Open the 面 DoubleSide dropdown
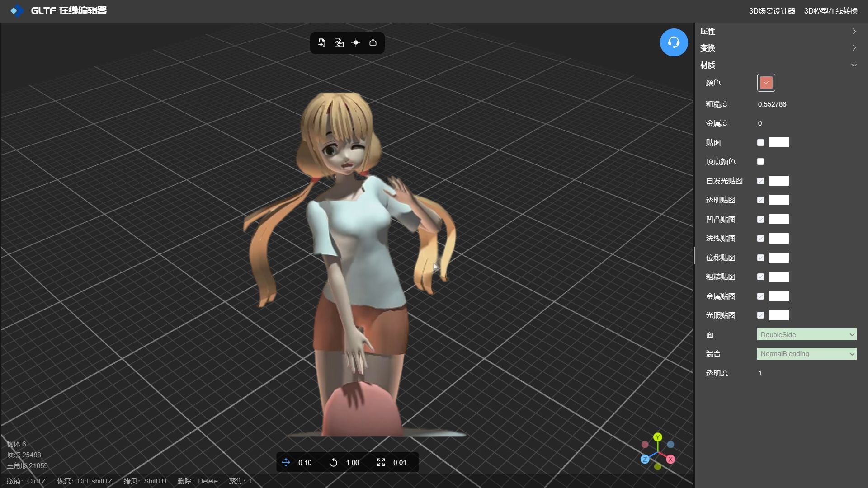 click(807, 335)
